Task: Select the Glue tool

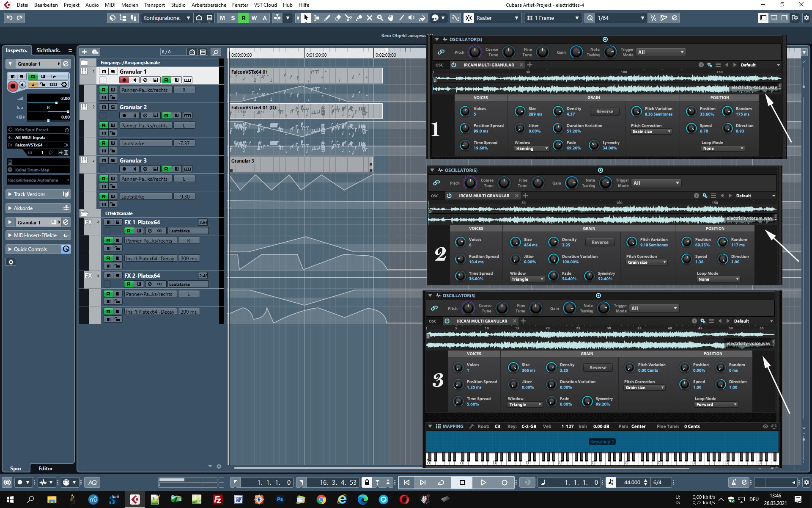Action: click(359, 18)
